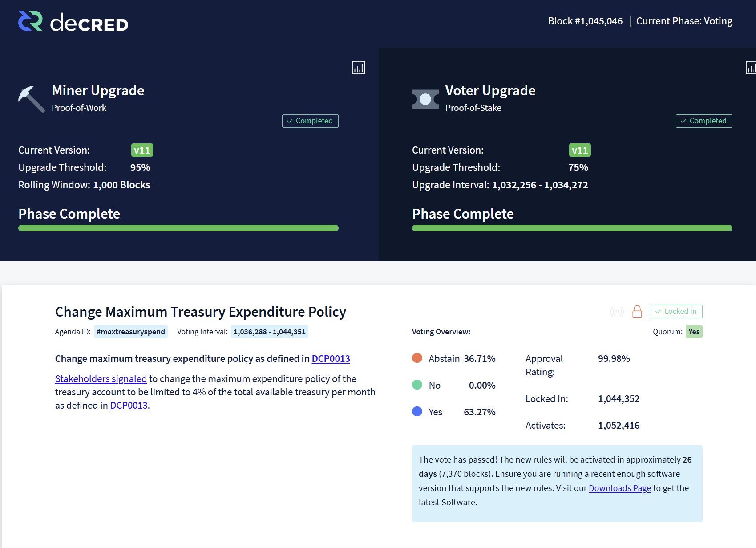Image resolution: width=756 pixels, height=548 pixels.
Task: Click Miner Upgrade Completed badge
Action: [x=310, y=121]
